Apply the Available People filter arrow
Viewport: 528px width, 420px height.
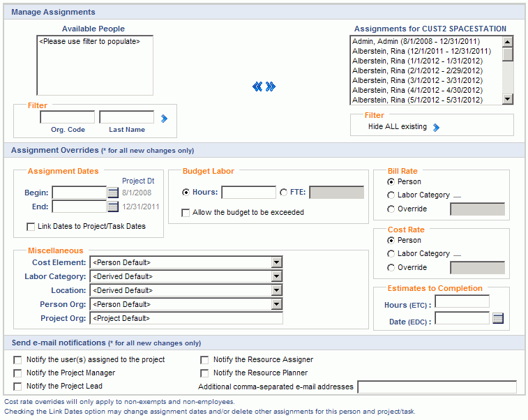tap(164, 119)
